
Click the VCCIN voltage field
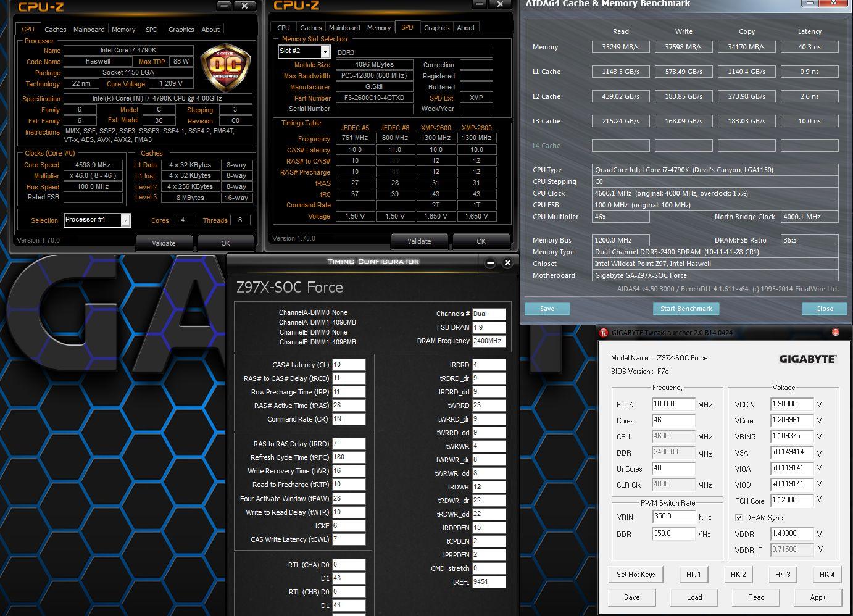[792, 404]
